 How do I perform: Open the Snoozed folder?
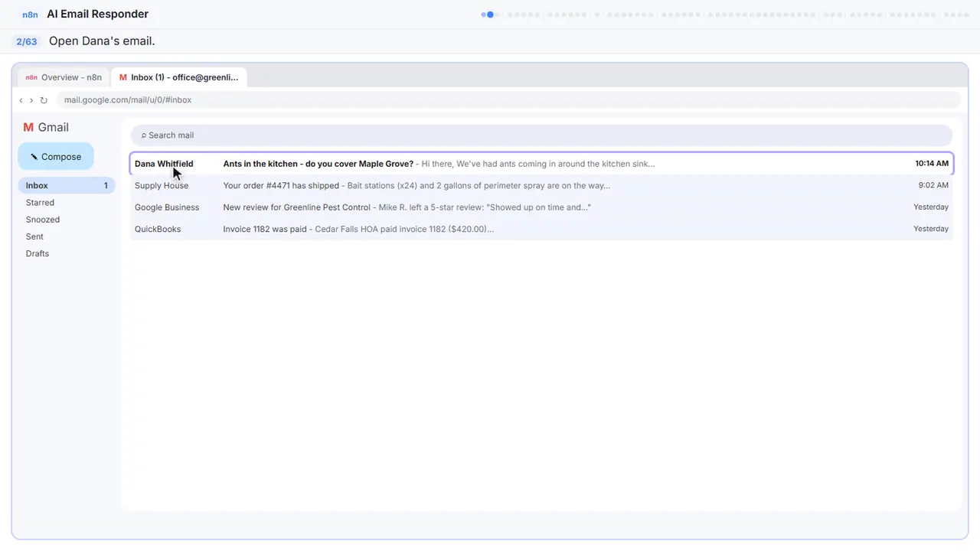point(43,220)
